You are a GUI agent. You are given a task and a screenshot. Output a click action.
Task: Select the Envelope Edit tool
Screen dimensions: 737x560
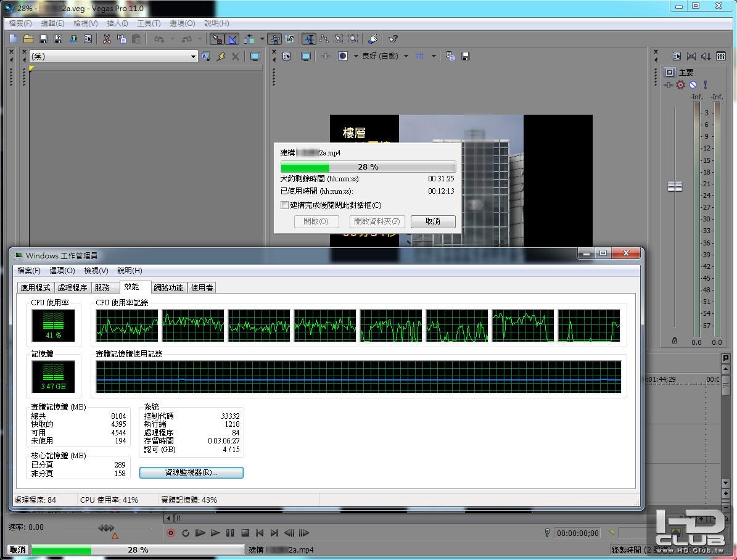tap(324, 39)
